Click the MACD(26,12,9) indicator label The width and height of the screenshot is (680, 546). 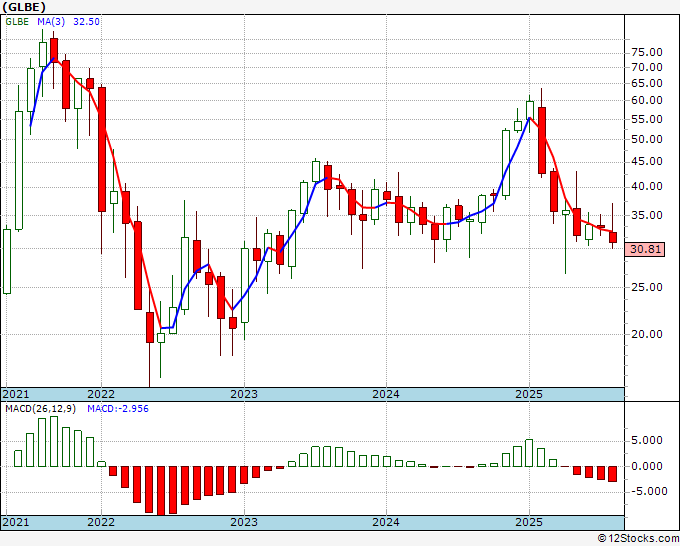point(40,409)
